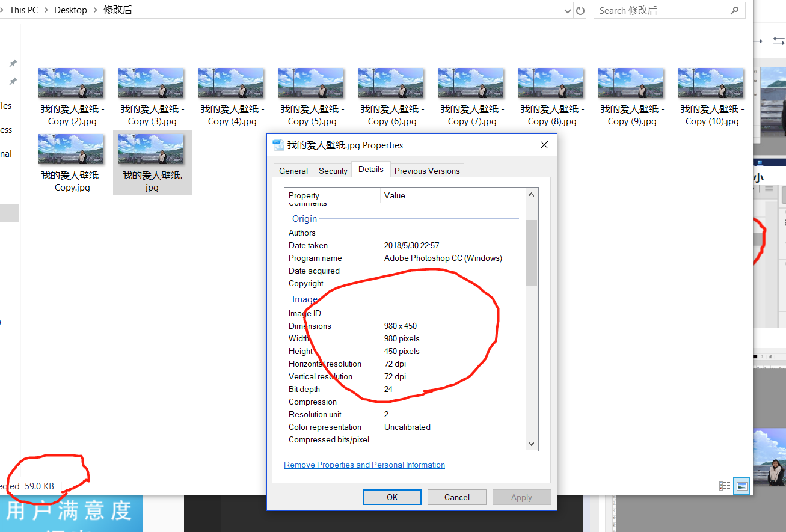The width and height of the screenshot is (786, 532).
Task: Select the Copy (8).jpg file
Action: (x=551, y=96)
